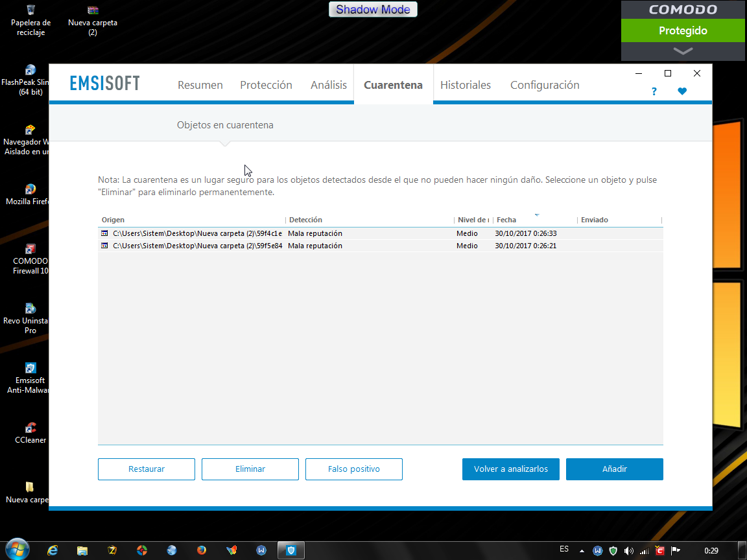Image resolution: width=747 pixels, height=560 pixels.
Task: Select the quarantined file 59f5e84 row
Action: pos(380,246)
